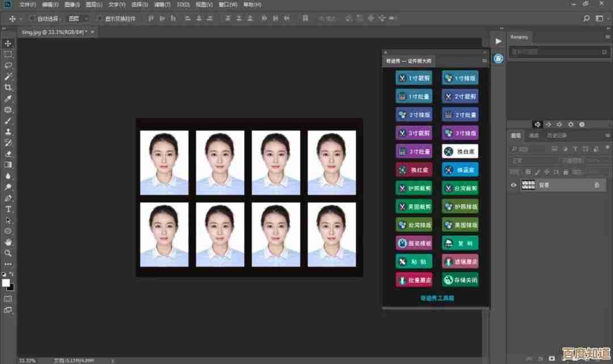Click the Actions play icon in the dock
613x364 pixels.
tap(498, 41)
